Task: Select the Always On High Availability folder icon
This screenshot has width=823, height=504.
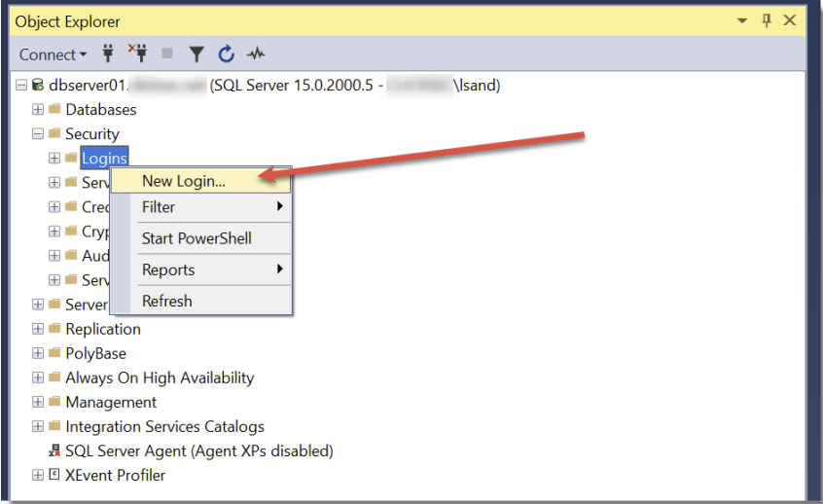Action: pos(54,377)
